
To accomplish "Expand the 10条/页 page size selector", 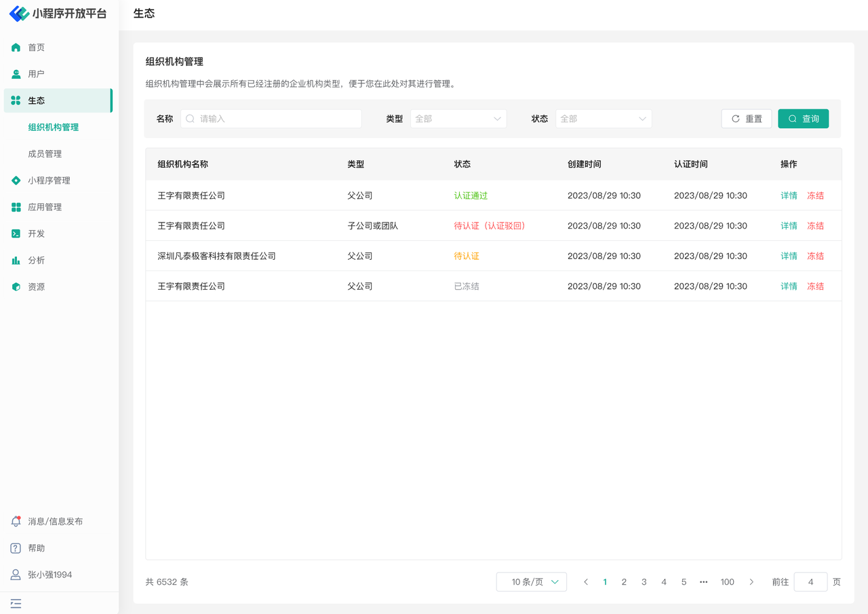I will (x=531, y=582).
